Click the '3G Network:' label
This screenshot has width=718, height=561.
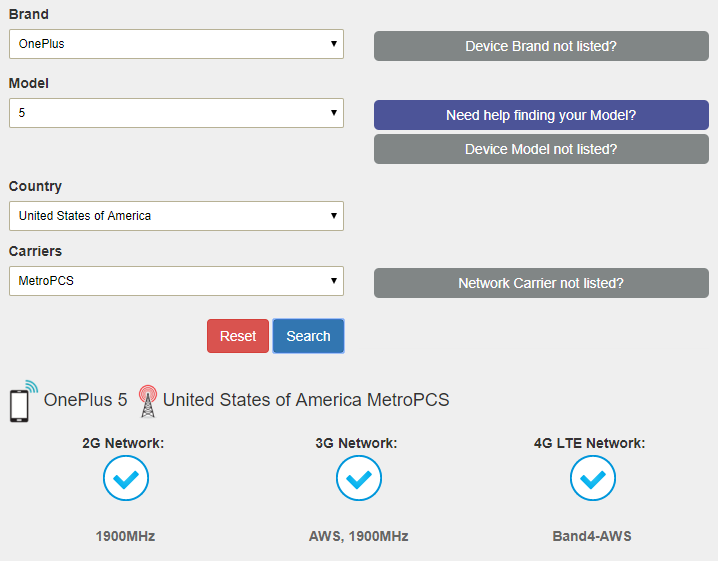click(356, 443)
